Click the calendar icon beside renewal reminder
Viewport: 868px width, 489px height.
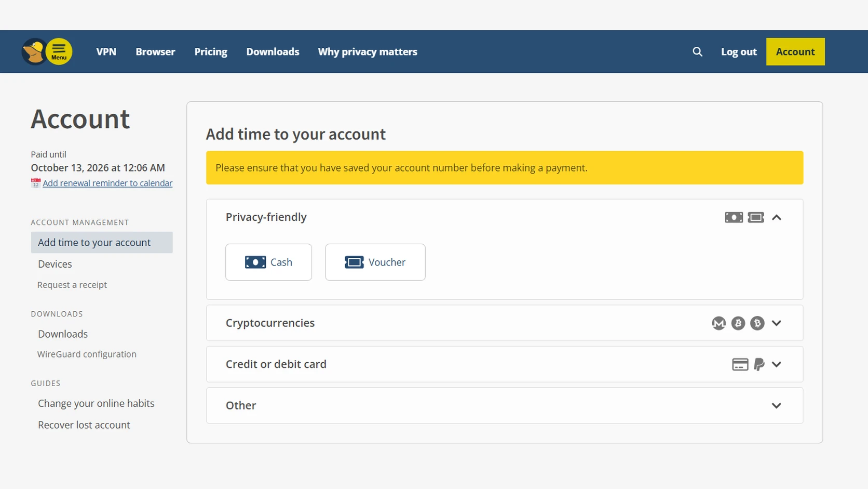pos(35,183)
